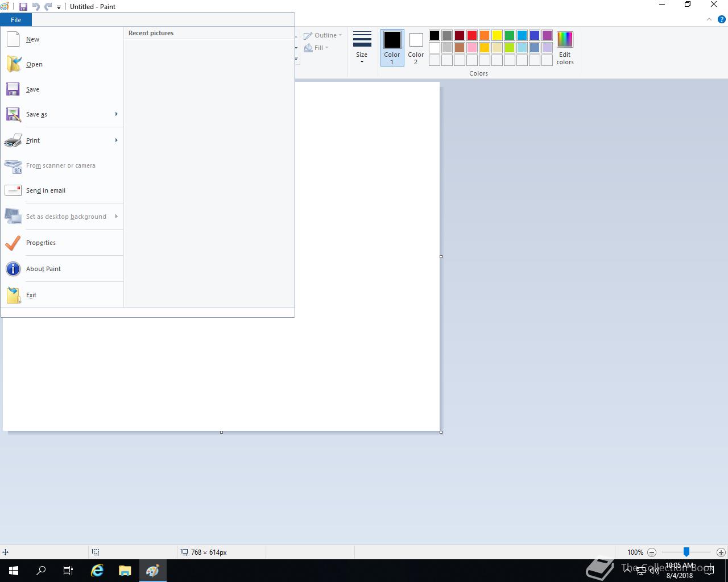Click the canvas bottom-right corner handle
This screenshot has width=728, height=582.
coord(441,432)
